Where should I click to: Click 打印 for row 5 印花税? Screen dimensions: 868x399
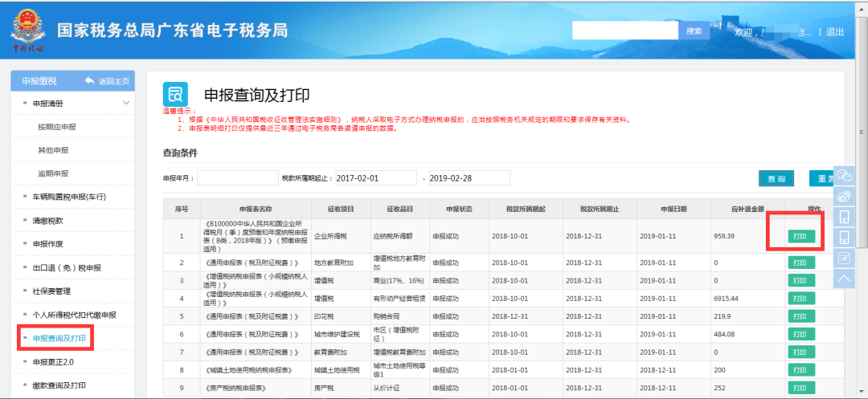click(x=801, y=316)
